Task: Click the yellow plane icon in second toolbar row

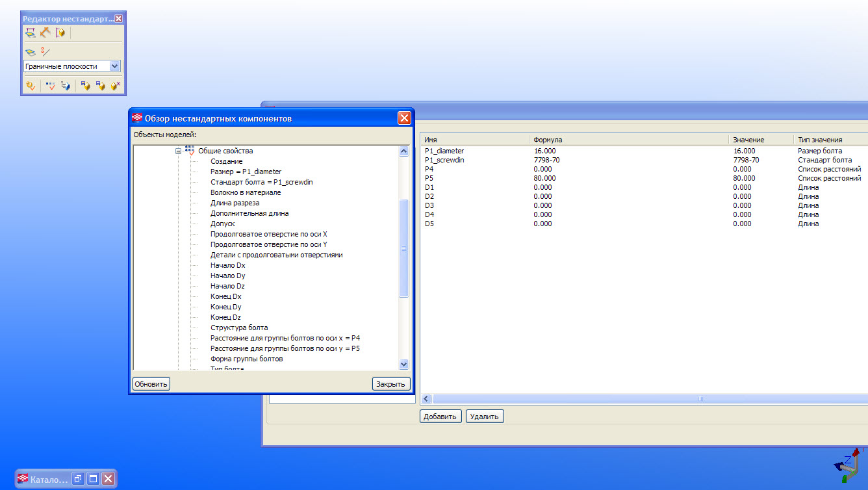Action: [30, 51]
